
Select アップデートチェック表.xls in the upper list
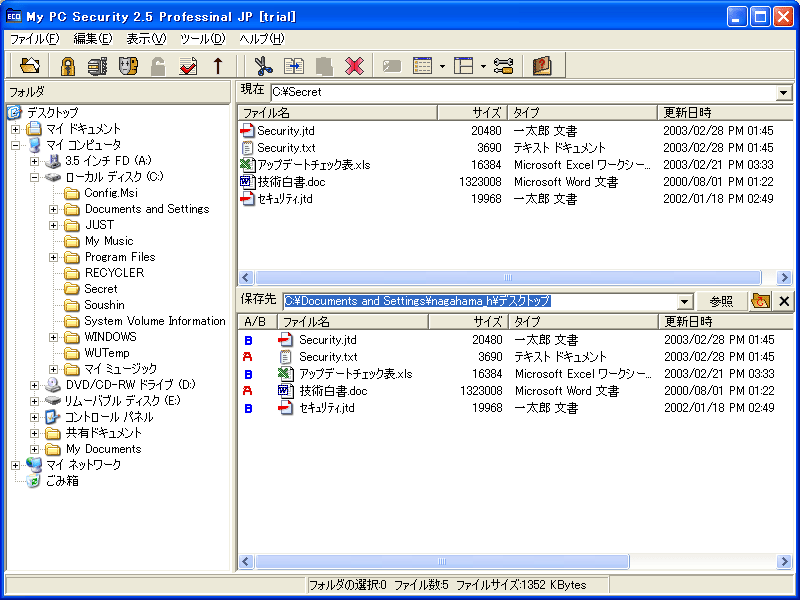[x=313, y=165]
